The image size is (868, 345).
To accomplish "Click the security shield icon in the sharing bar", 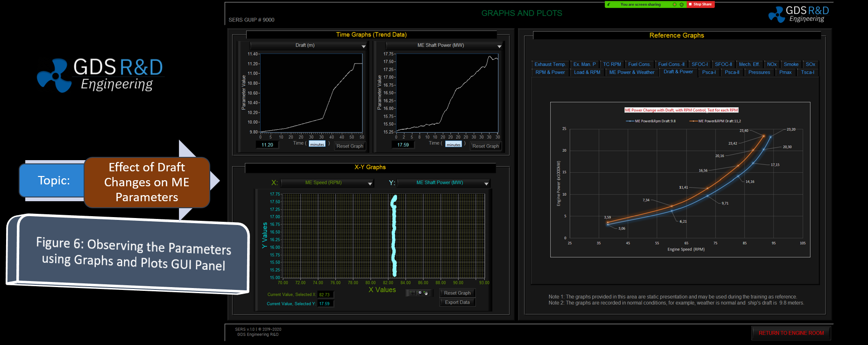I will 682,4.
